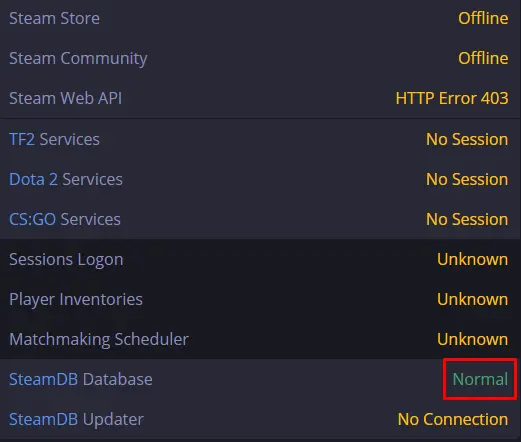This screenshot has width=521, height=442.
Task: Click CS:GO Services' No Session status
Action: [x=467, y=219]
